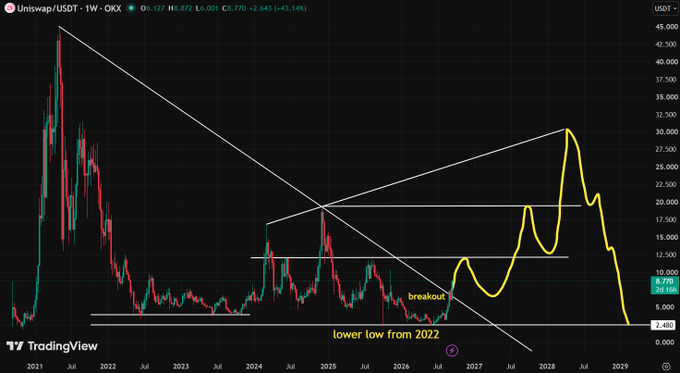This screenshot has height=373, width=680.
Task: Click the 25.000 price axis label
Action: [x=666, y=167]
